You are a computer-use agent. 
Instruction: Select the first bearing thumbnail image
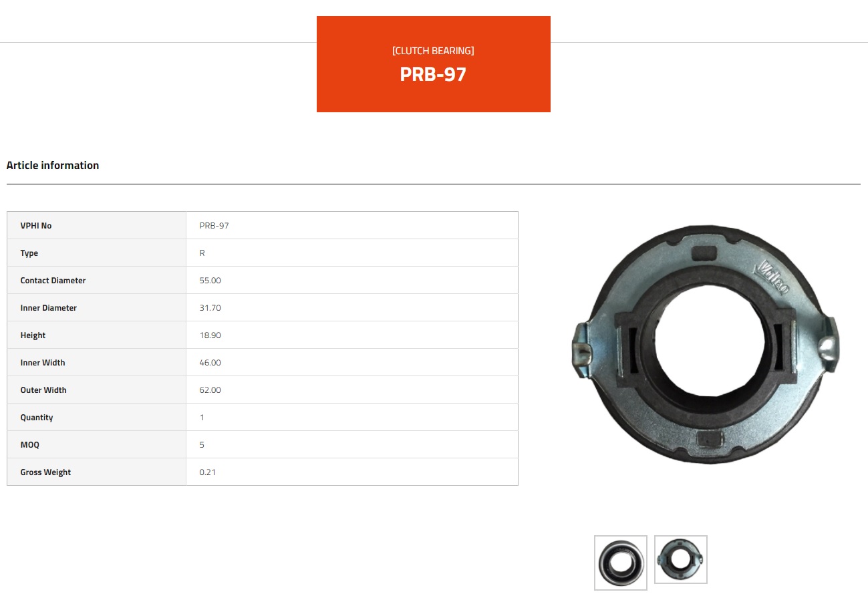(621, 563)
